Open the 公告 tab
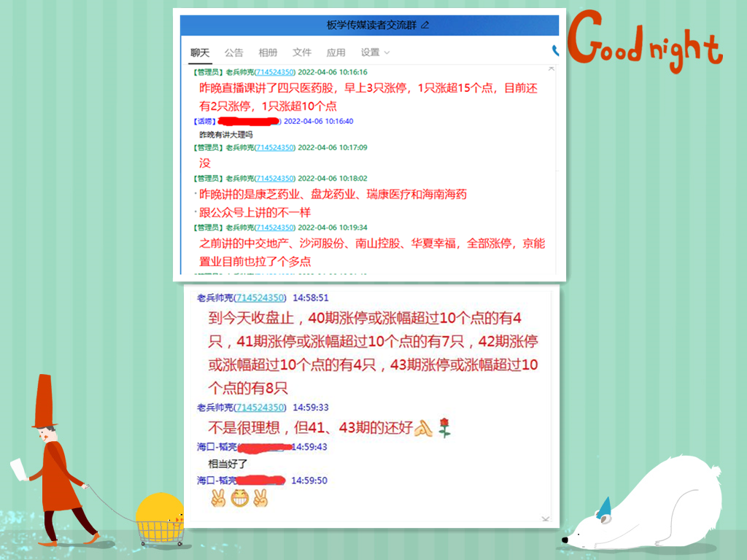Viewport: 747px width, 560px height. click(234, 52)
